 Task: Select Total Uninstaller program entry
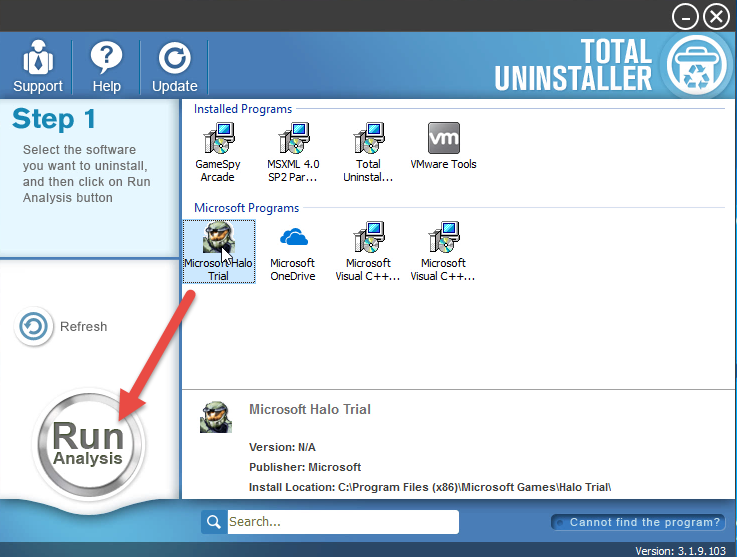click(368, 152)
